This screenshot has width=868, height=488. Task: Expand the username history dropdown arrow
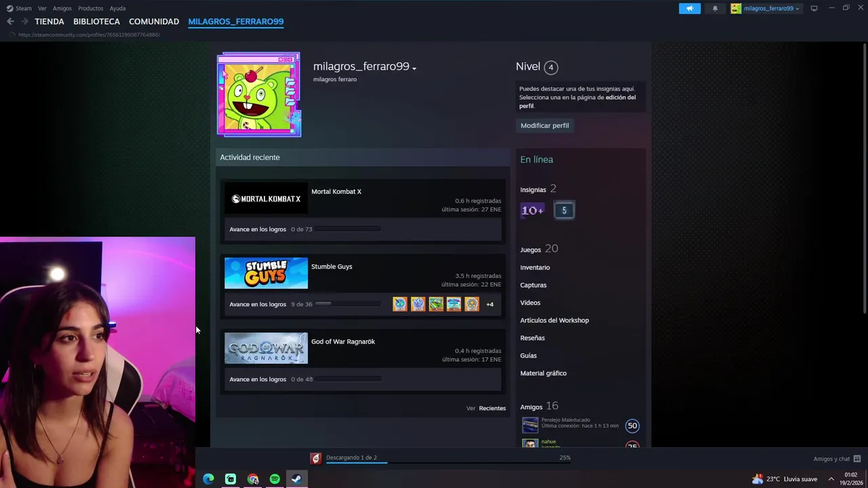coord(414,68)
